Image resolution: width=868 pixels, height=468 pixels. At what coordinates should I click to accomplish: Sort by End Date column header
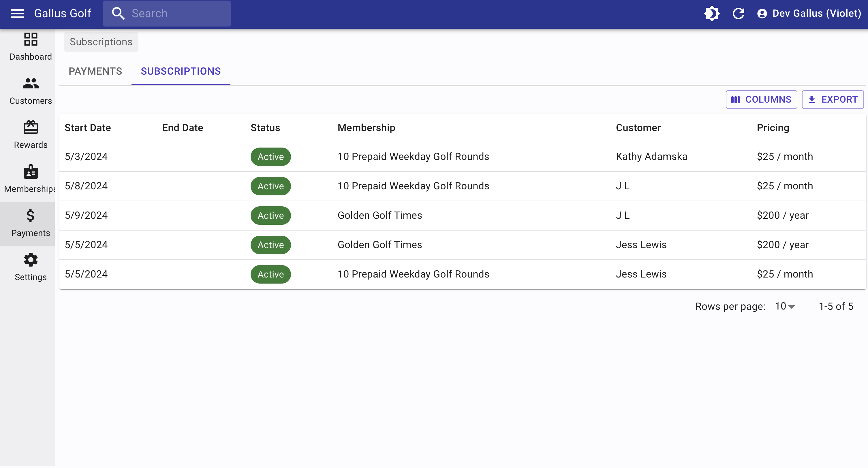coord(183,128)
